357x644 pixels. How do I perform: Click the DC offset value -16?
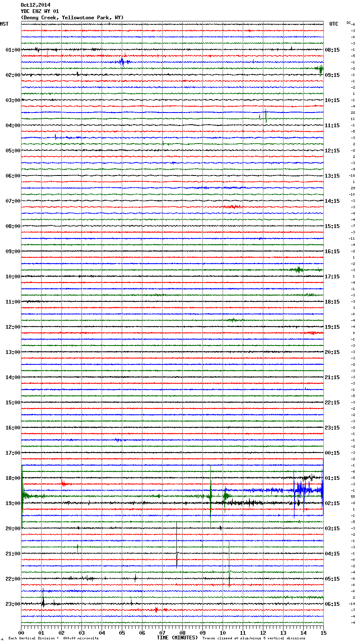point(352,175)
